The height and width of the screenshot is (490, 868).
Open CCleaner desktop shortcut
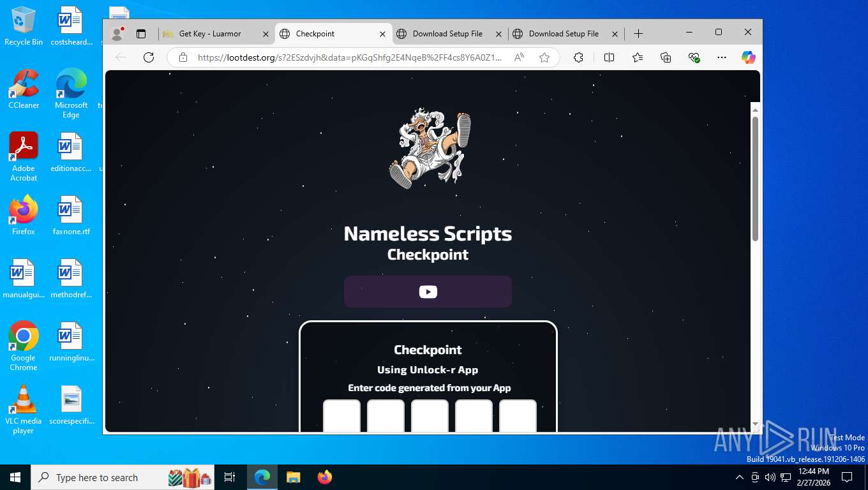point(24,89)
